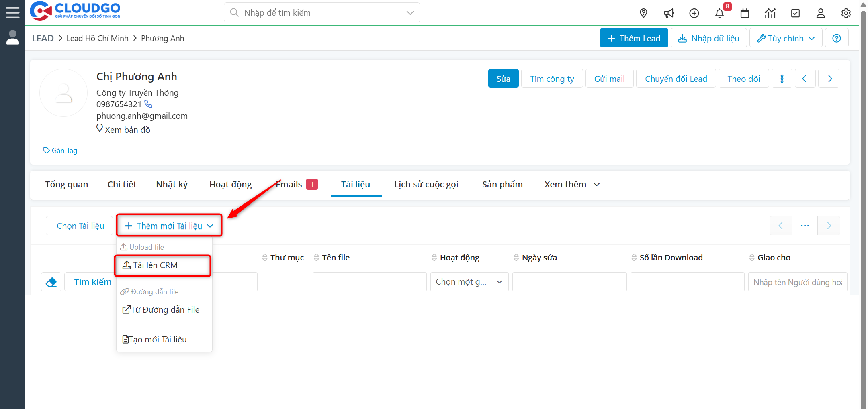
Task: Click the more-options three-dot icon near Theo dõi
Action: (x=782, y=78)
